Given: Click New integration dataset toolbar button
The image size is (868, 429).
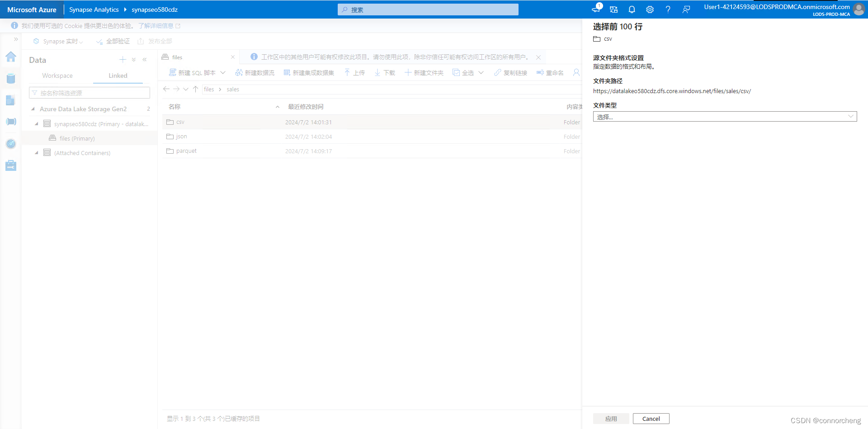Looking at the screenshot, I should pos(309,73).
